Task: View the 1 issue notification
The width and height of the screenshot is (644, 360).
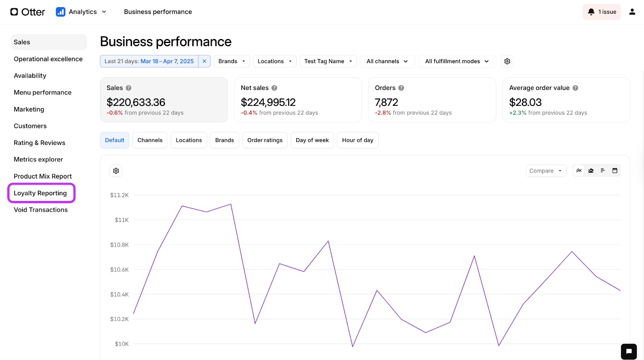Action: click(602, 12)
